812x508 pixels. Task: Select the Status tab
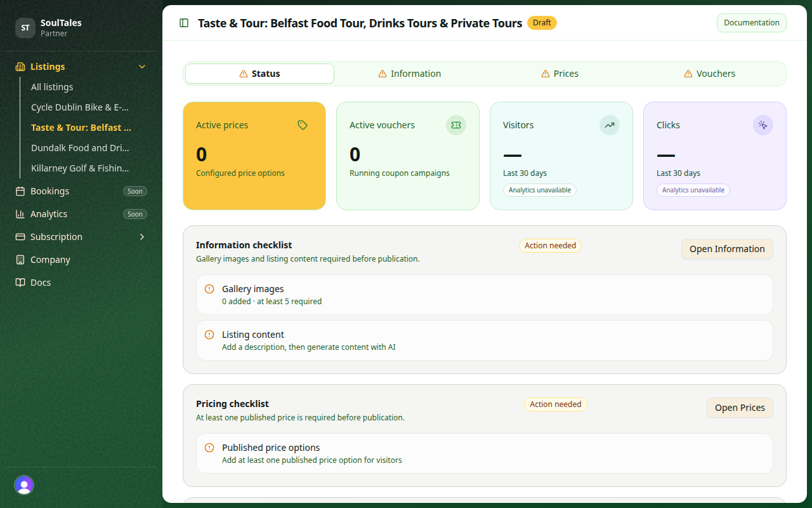[259, 74]
